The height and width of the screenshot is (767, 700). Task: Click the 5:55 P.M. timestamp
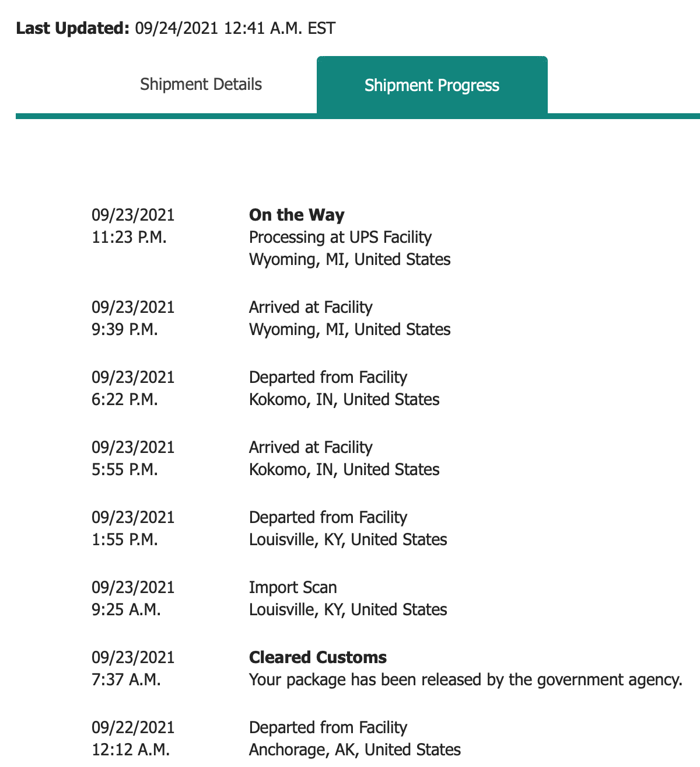pyautogui.click(x=125, y=469)
